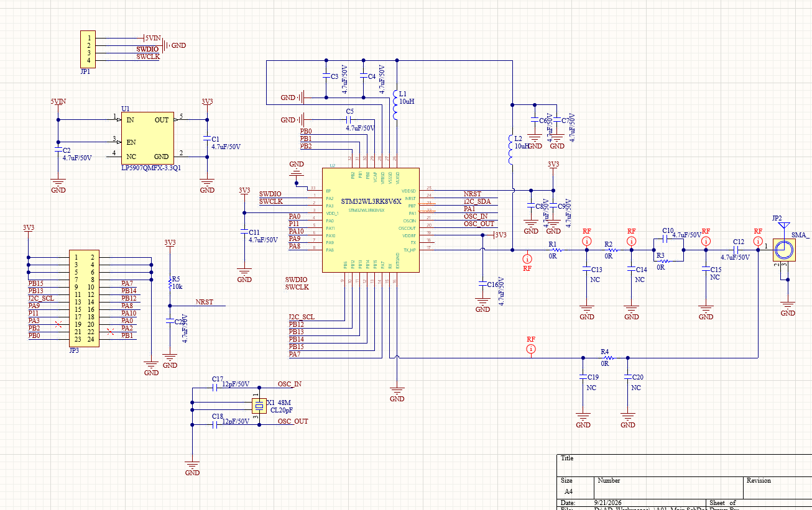The image size is (812, 510).
Task: Select the 3V3 power port above C11
Action: point(244,193)
